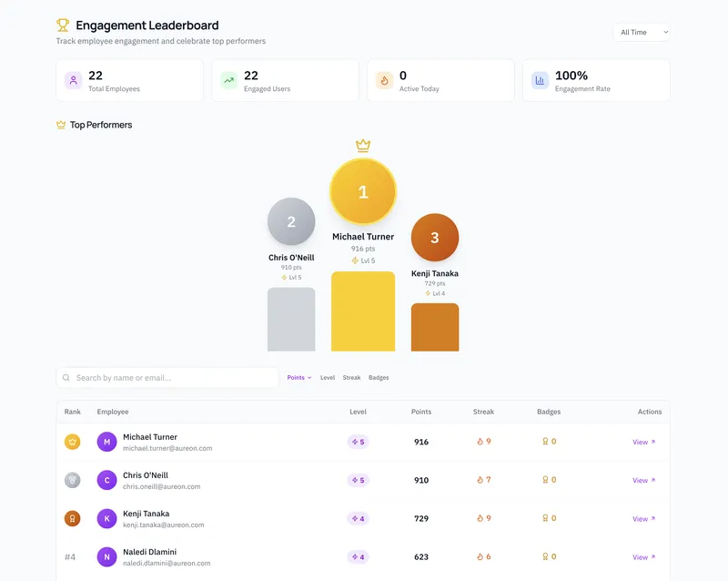728x581 pixels.
Task: Click the 623 points value
Action: (421, 556)
